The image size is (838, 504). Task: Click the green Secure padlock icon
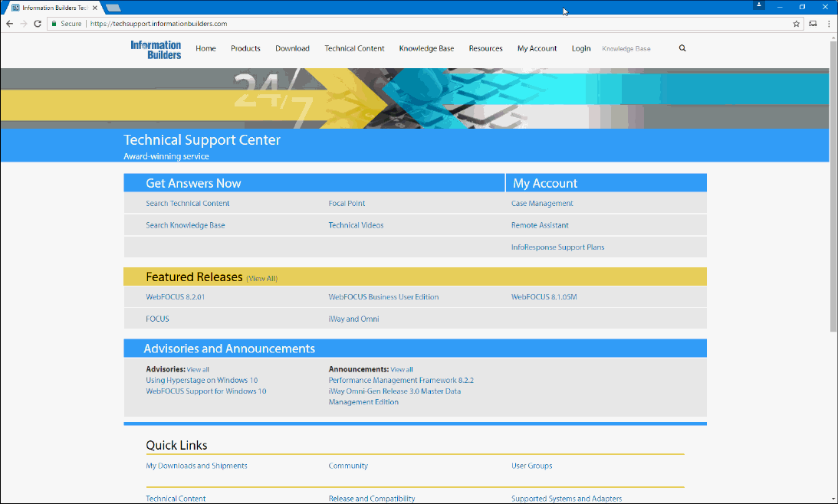[54, 24]
